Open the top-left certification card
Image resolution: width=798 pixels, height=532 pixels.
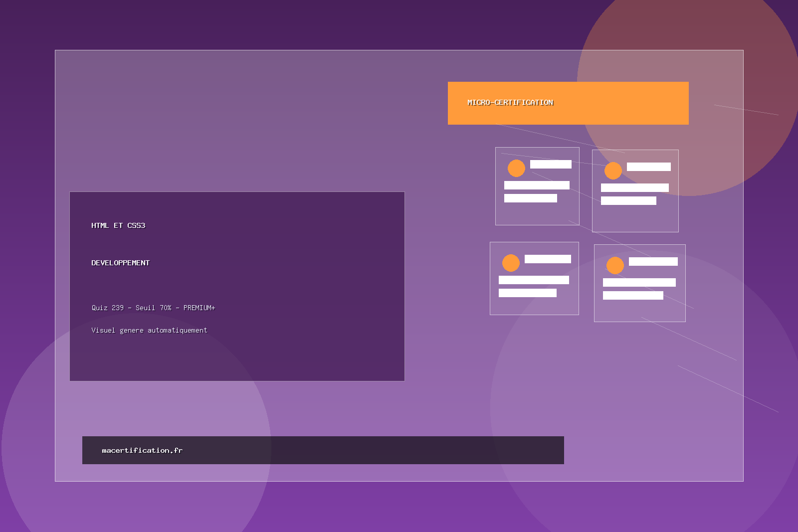[x=537, y=185]
